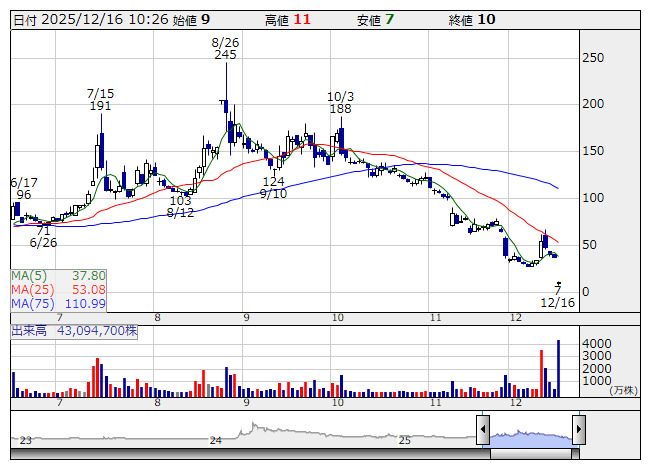Click the MA(5) legend label
Image resolution: width=653 pixels, height=470 pixels.
tap(32, 276)
